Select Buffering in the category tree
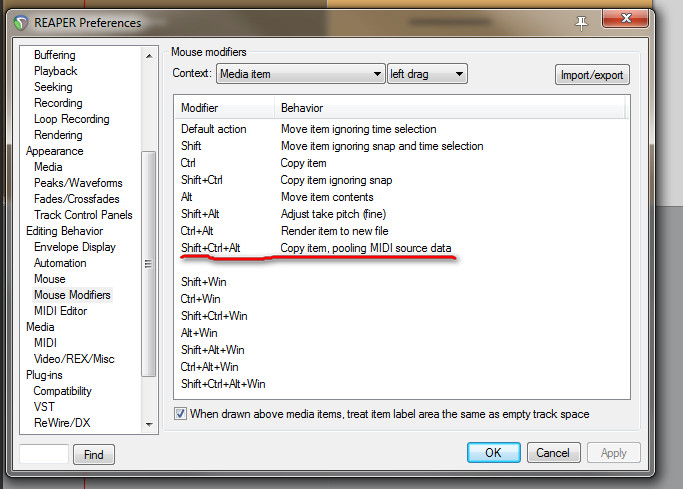Image resolution: width=683 pixels, height=489 pixels. (54, 55)
